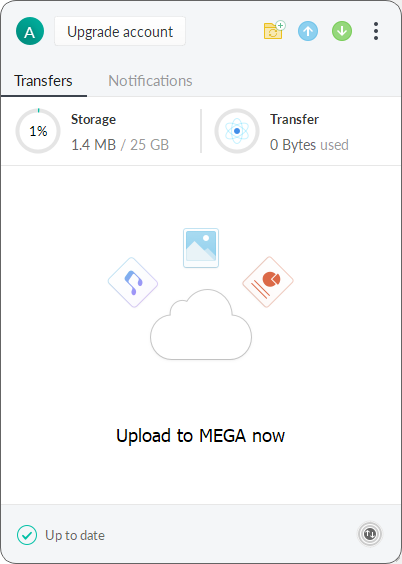
Task: Click the image file illustration icon
Action: tap(201, 248)
